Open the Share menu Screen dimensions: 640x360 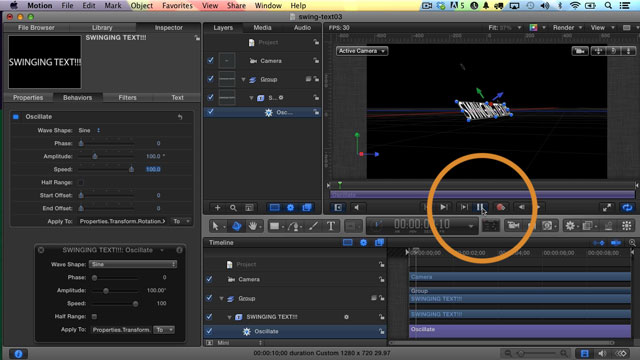[x=236, y=6]
